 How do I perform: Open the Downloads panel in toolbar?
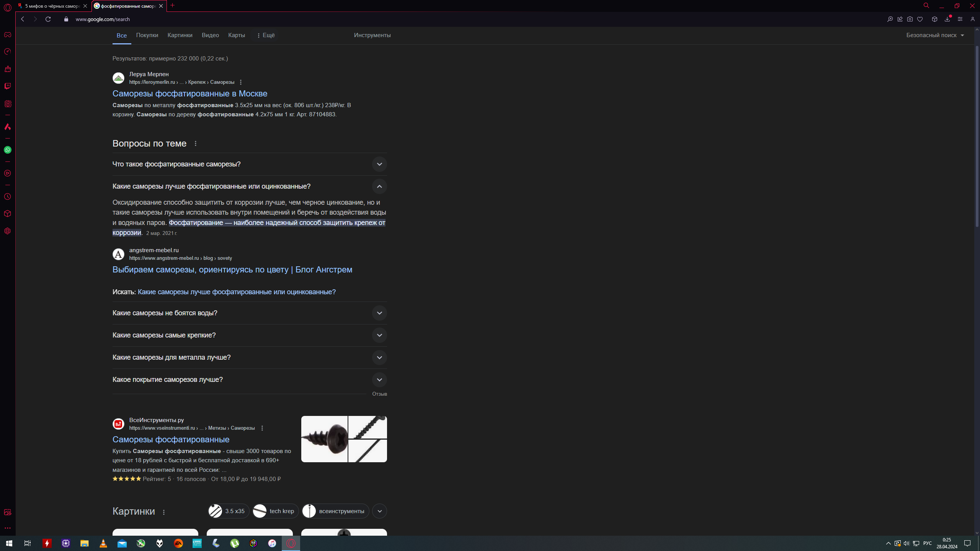(x=947, y=19)
